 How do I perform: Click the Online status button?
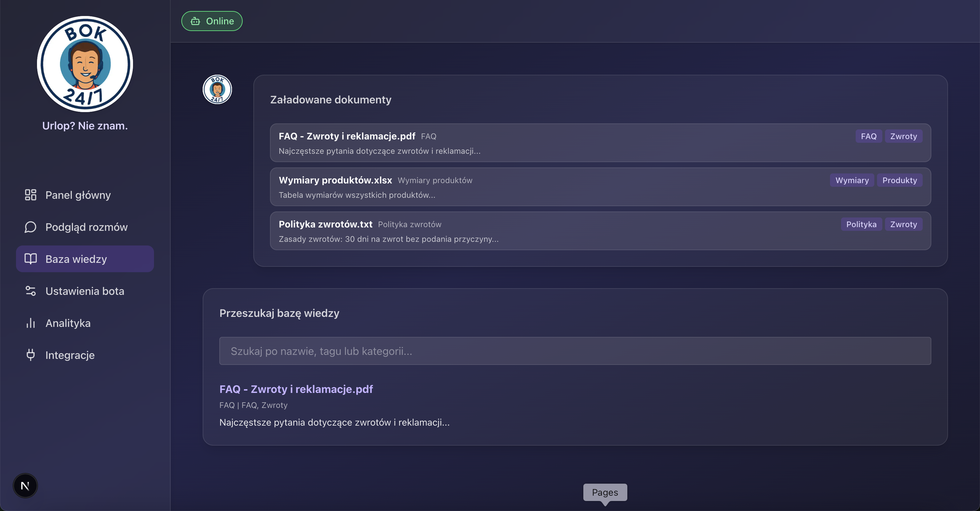pos(212,21)
